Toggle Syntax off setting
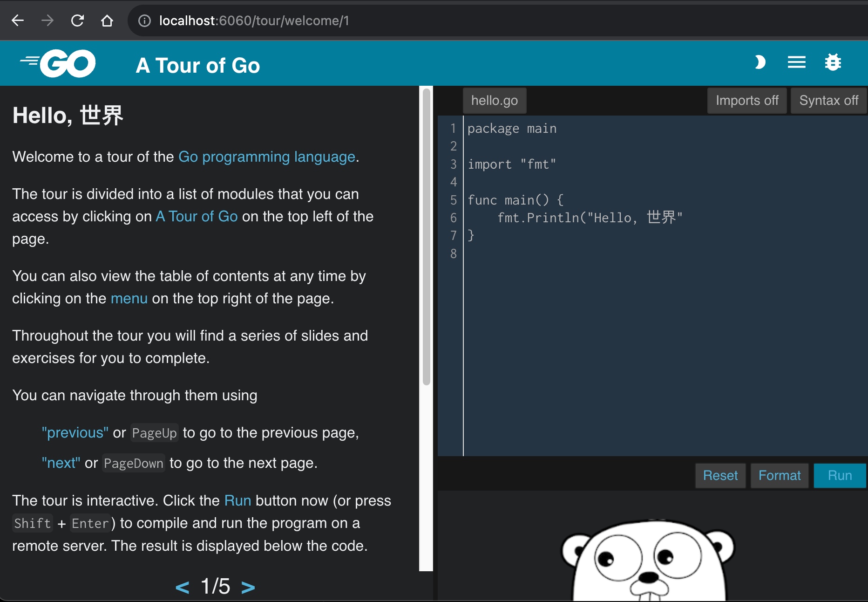The image size is (868, 602). 828,100
